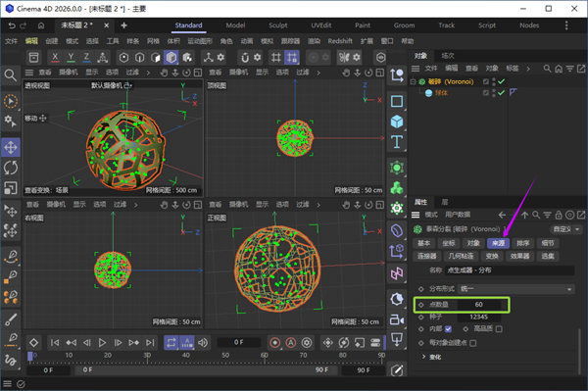Click the 点数量 value field showing 60
588x391 pixels.
479,305
